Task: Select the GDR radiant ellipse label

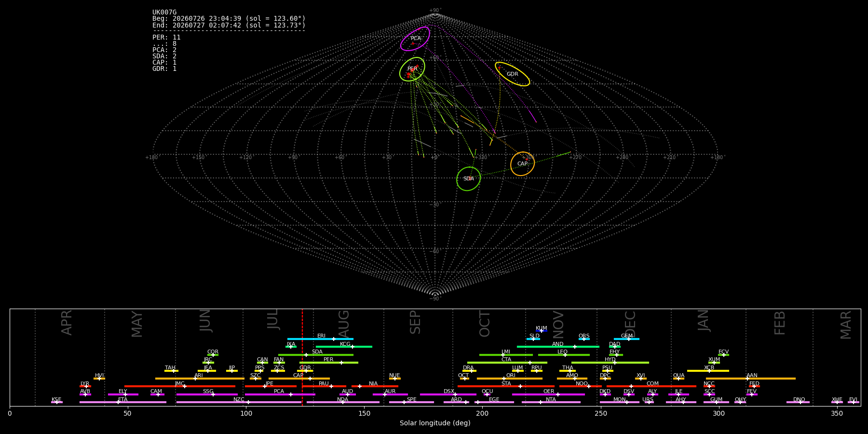Action: point(513,74)
